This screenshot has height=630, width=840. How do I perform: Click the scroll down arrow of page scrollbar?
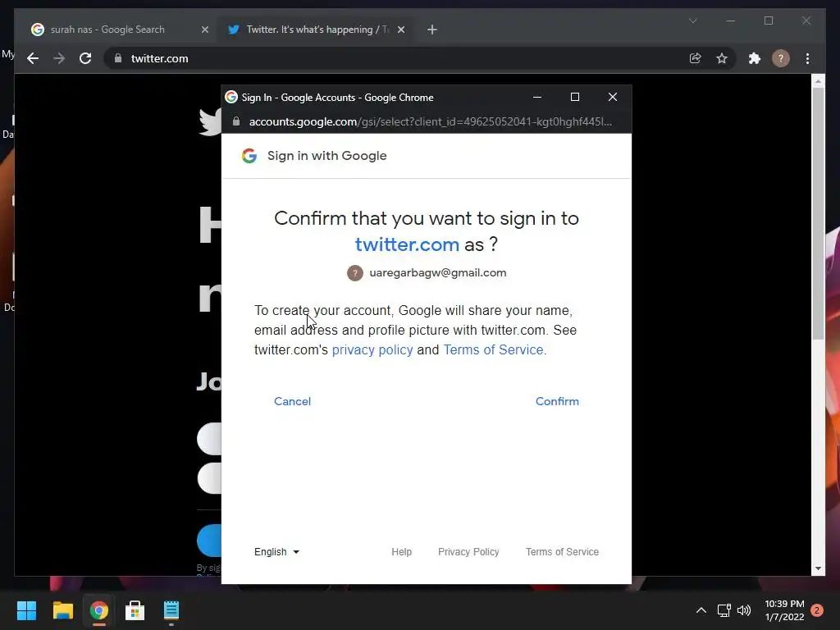click(x=818, y=568)
